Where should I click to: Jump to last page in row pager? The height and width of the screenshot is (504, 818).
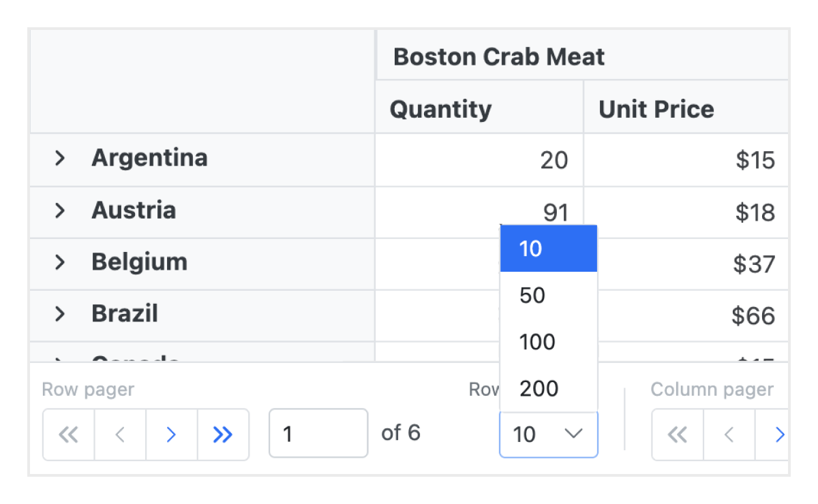[223, 435]
